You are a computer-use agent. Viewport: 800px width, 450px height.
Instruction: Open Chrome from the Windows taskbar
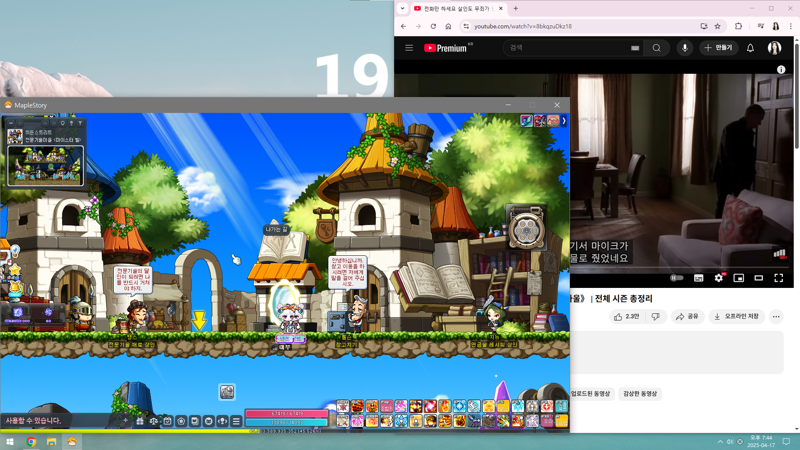[x=31, y=442]
